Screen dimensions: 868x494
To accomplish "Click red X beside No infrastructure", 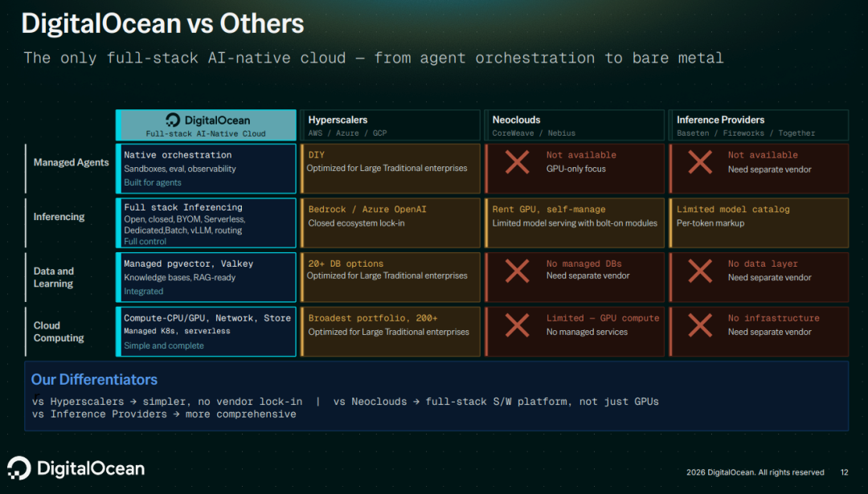I will pos(700,325).
